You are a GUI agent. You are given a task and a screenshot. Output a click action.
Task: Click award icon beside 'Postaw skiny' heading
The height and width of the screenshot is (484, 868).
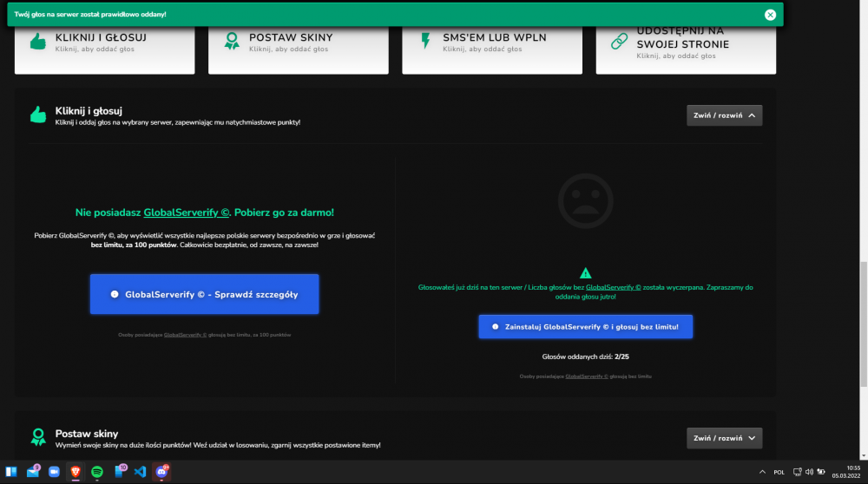pyautogui.click(x=37, y=437)
